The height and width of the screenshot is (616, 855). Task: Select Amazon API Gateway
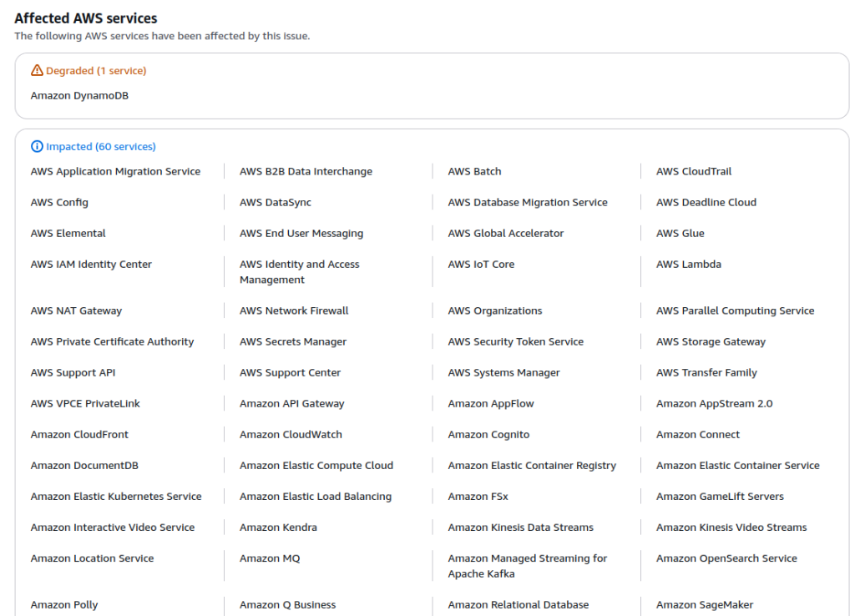(291, 403)
